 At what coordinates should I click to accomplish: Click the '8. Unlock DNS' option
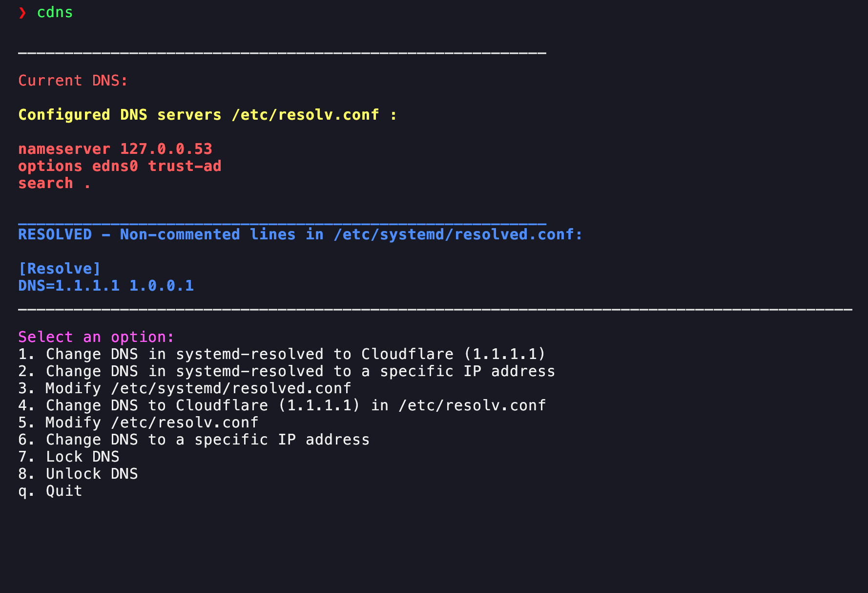click(x=78, y=474)
